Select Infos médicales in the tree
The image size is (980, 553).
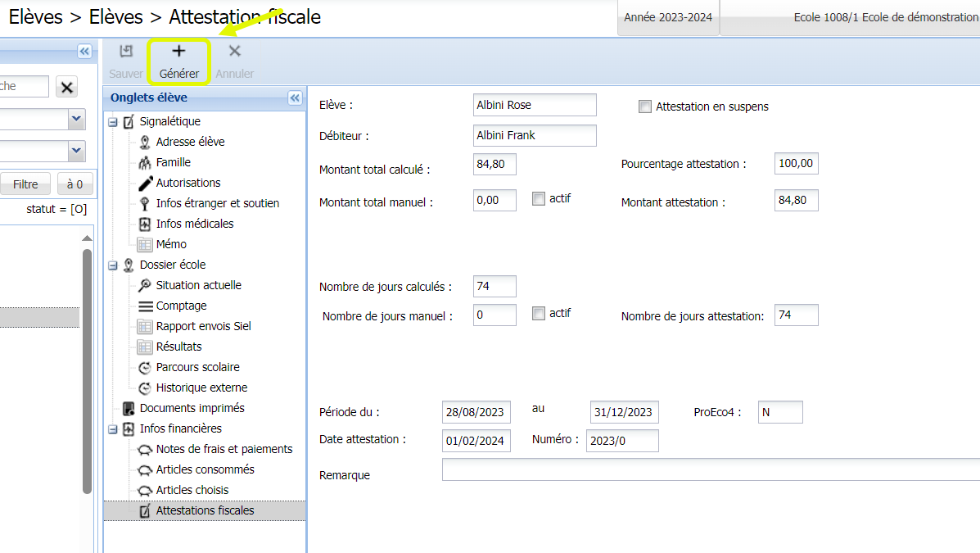click(194, 224)
